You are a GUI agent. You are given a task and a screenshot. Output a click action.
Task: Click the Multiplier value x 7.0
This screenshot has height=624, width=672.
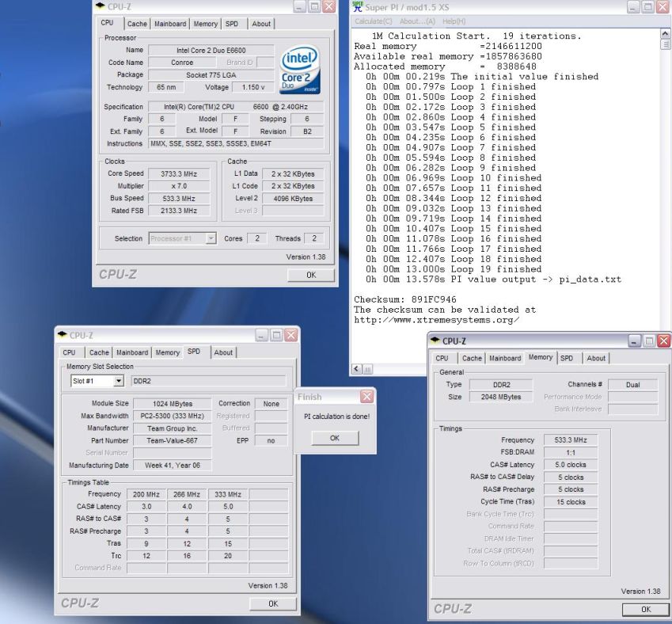[179, 186]
